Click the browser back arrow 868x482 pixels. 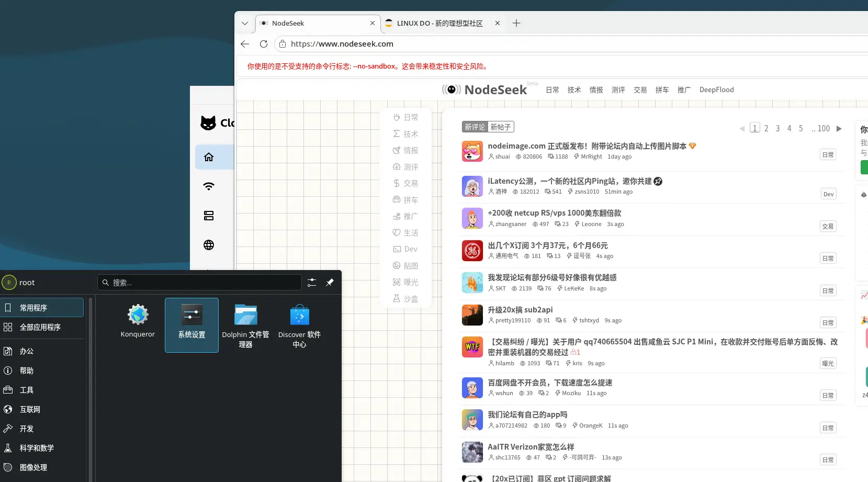click(245, 44)
